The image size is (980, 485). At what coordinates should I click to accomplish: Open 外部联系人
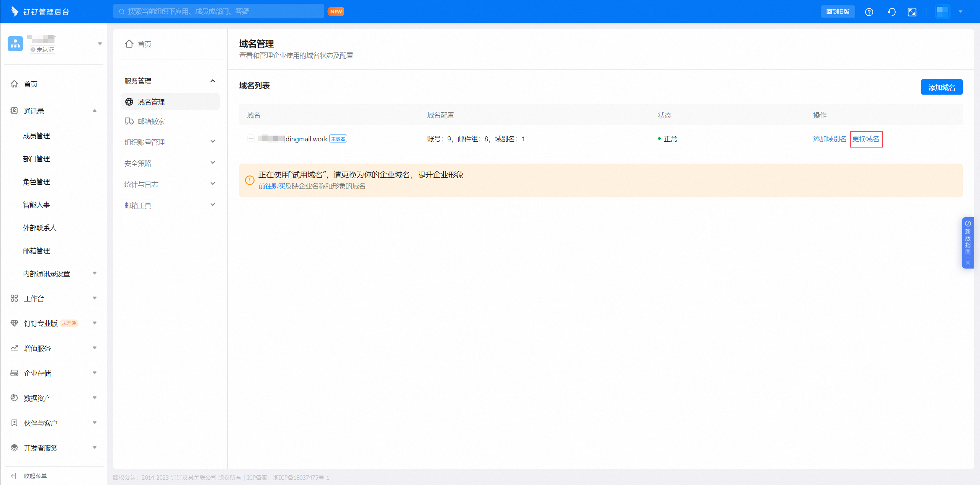[40, 228]
